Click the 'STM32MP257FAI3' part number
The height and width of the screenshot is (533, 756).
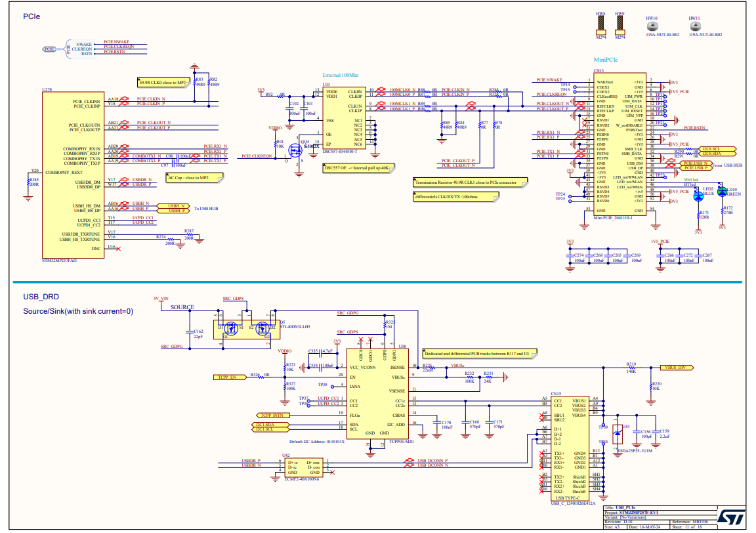pos(59,261)
